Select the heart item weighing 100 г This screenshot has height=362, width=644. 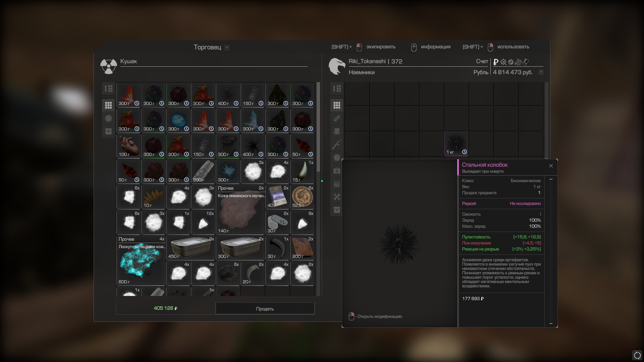pyautogui.click(x=129, y=146)
